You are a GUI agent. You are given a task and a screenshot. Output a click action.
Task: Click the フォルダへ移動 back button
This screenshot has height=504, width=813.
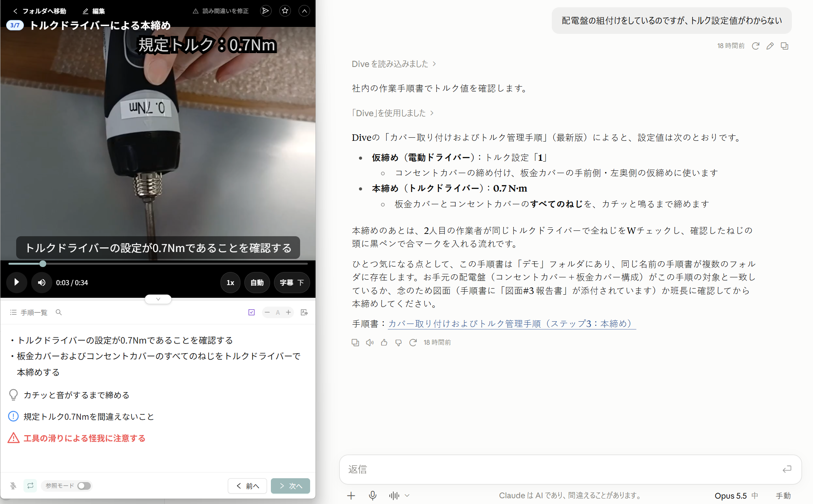(x=40, y=11)
